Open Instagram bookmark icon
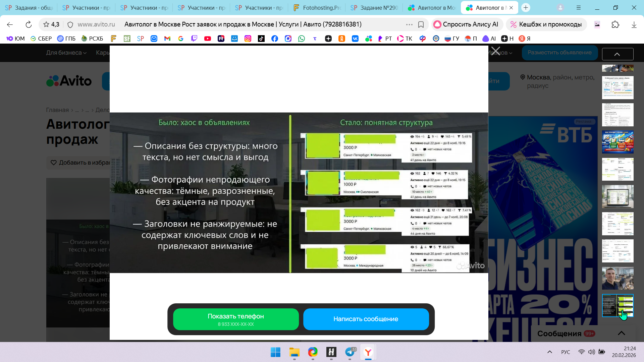 [x=248, y=39]
